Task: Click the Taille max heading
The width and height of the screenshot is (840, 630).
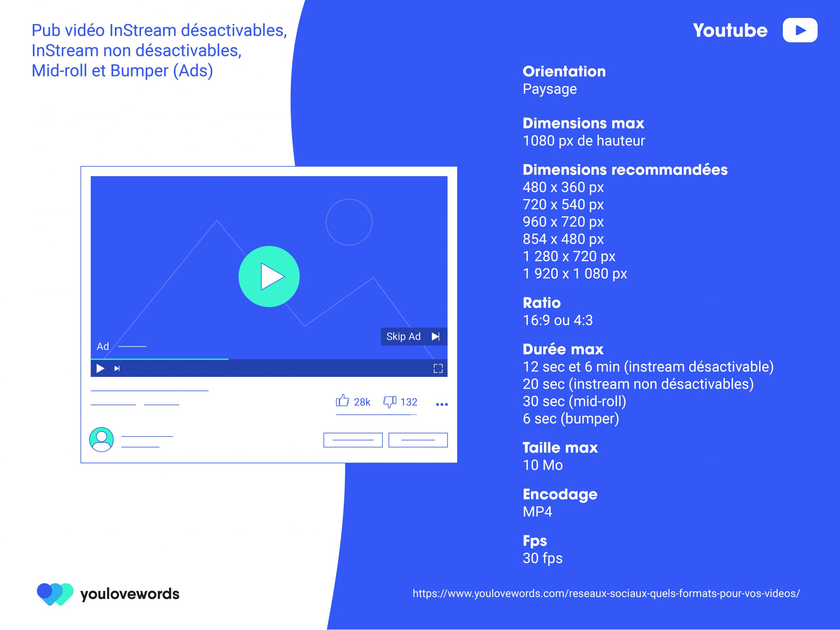Action: pos(560,448)
